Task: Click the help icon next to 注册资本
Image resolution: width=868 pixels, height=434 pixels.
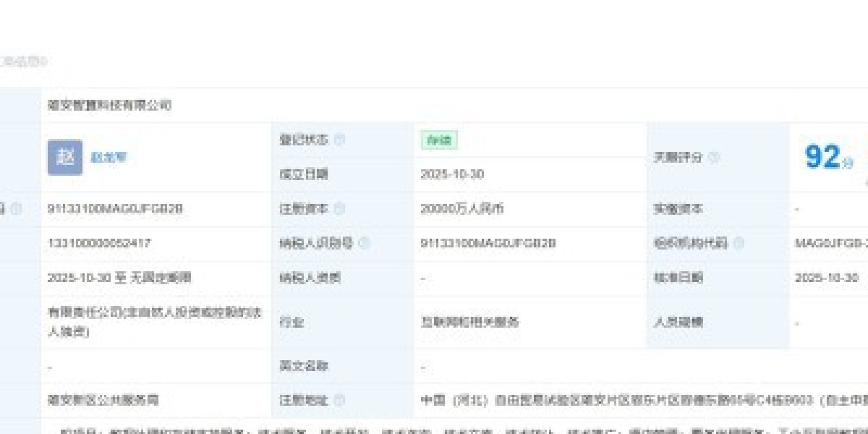Action: point(339,209)
